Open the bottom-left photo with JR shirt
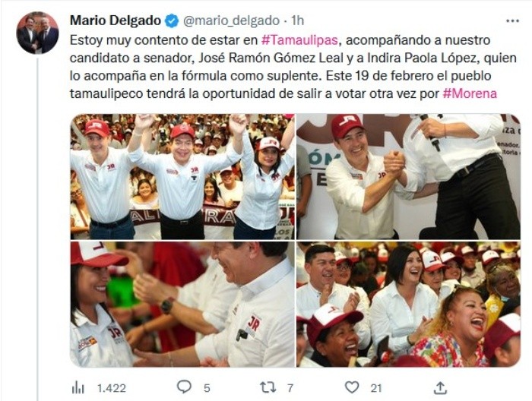532x401 pixels. tap(182, 304)
